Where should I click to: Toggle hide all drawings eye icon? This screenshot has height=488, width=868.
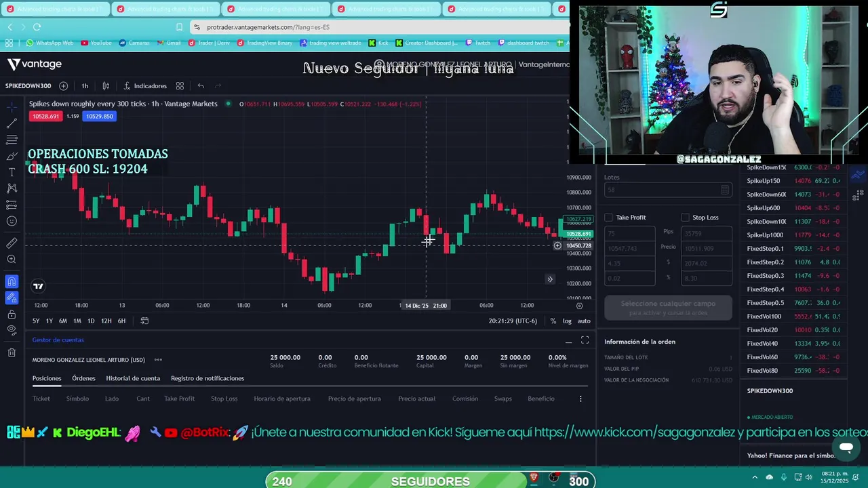12,331
